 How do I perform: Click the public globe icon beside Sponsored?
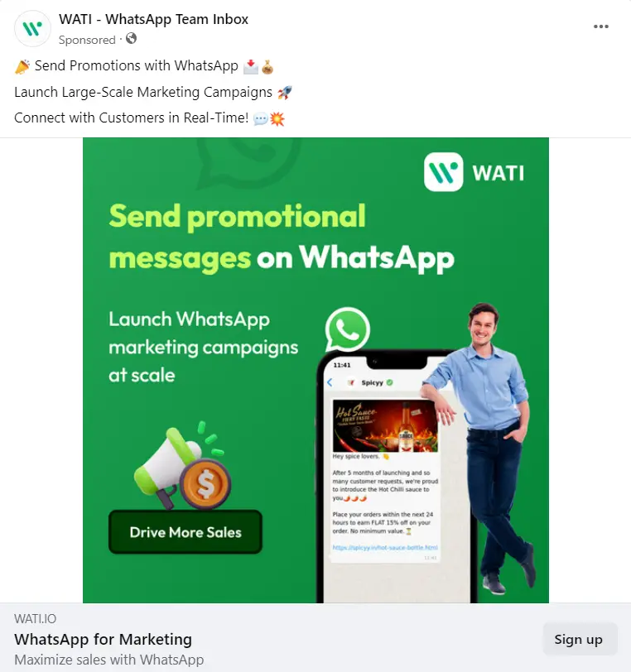click(132, 39)
